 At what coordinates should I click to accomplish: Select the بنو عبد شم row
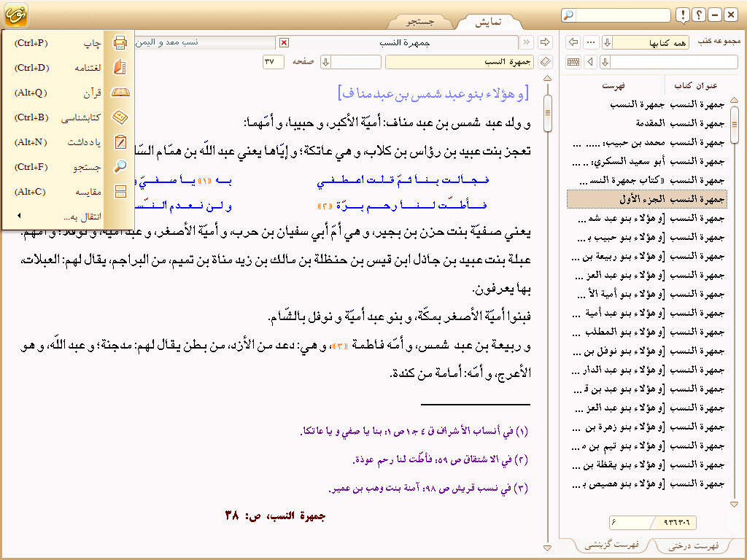click(647, 219)
